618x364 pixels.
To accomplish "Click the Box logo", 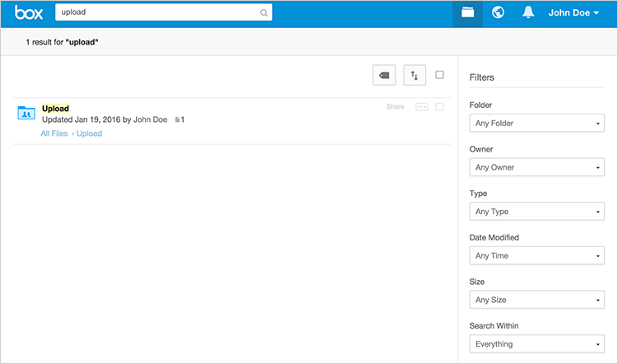I will 28,12.
